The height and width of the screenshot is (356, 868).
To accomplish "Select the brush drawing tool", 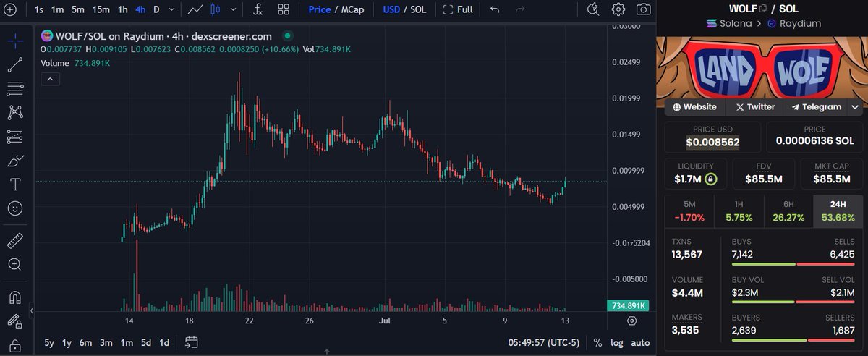I will click(x=14, y=160).
